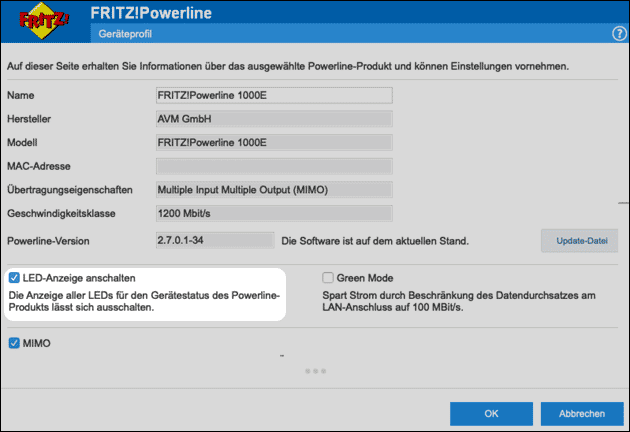
Task: Click the FRITZ!Powerline title text
Action: [x=151, y=13]
